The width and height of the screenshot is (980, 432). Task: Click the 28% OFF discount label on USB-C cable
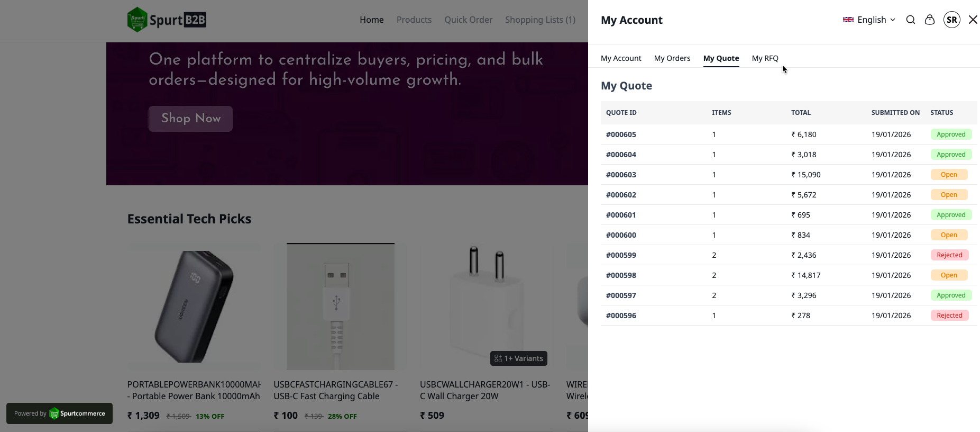click(342, 416)
